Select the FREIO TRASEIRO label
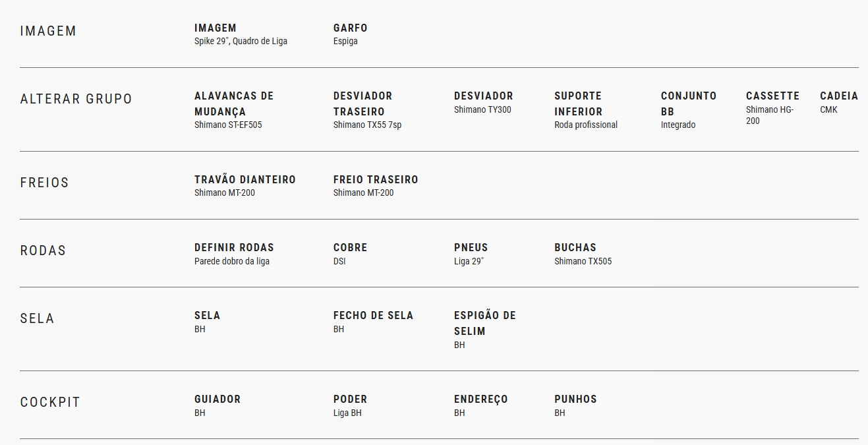Viewport: 868px width, 445px height. point(375,179)
